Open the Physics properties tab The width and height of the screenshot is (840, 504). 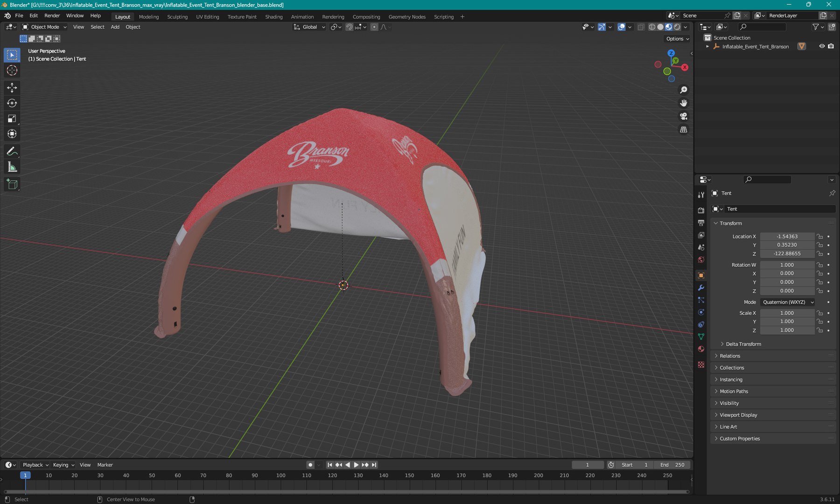[701, 312]
